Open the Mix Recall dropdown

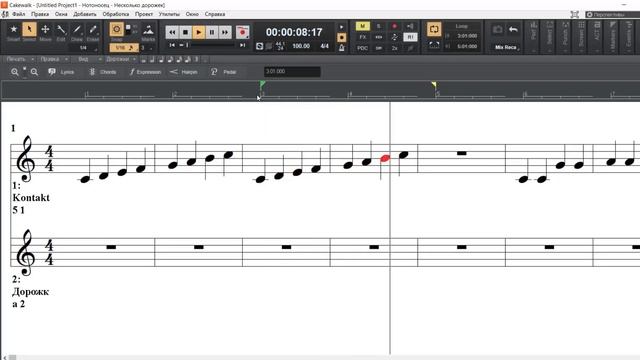pos(506,47)
